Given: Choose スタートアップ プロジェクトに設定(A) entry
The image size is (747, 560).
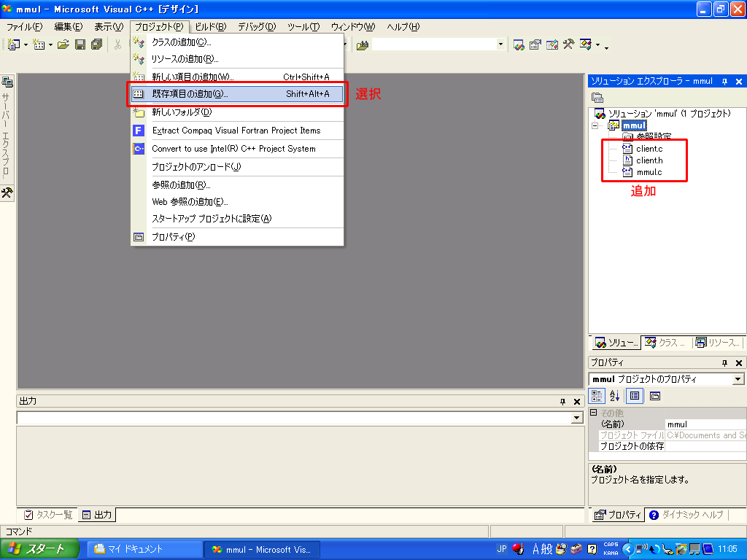Looking at the screenshot, I should [237, 219].
